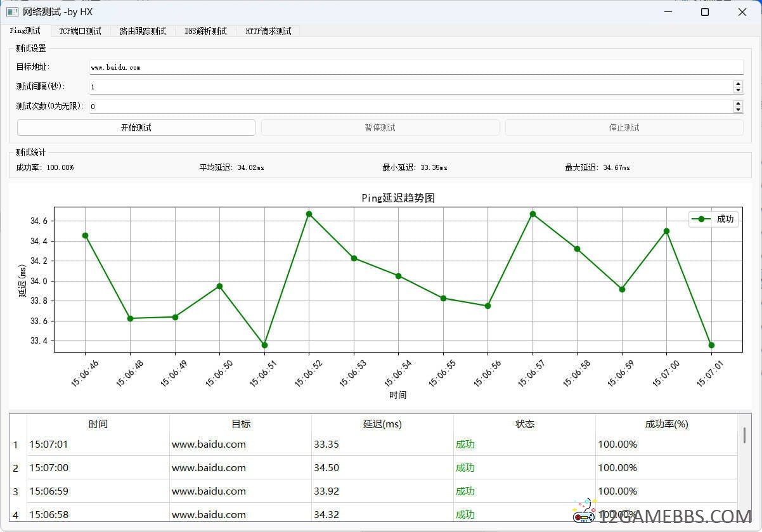Decrease 测试间隔 with the down arrow
The height and width of the screenshot is (532, 762).
[738, 90]
